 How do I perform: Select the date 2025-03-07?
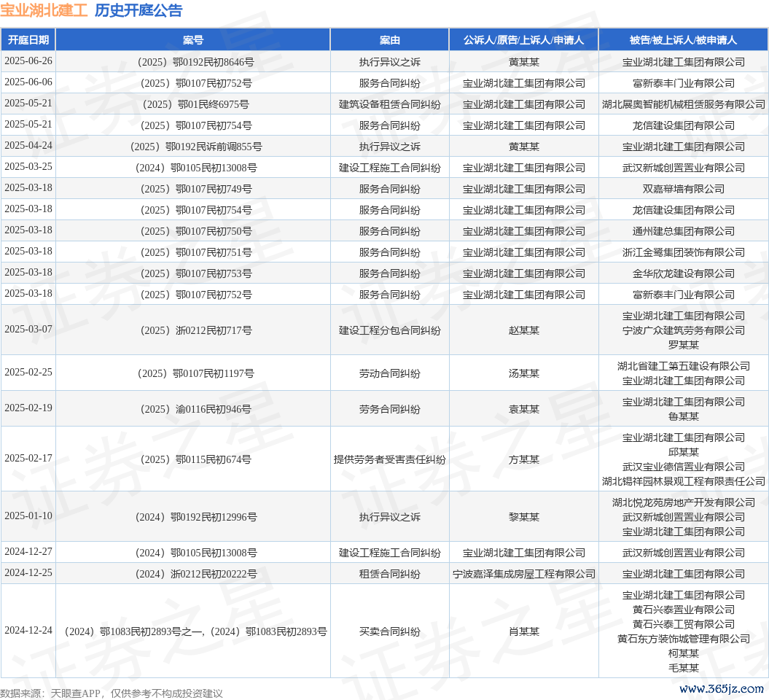[x=28, y=329]
